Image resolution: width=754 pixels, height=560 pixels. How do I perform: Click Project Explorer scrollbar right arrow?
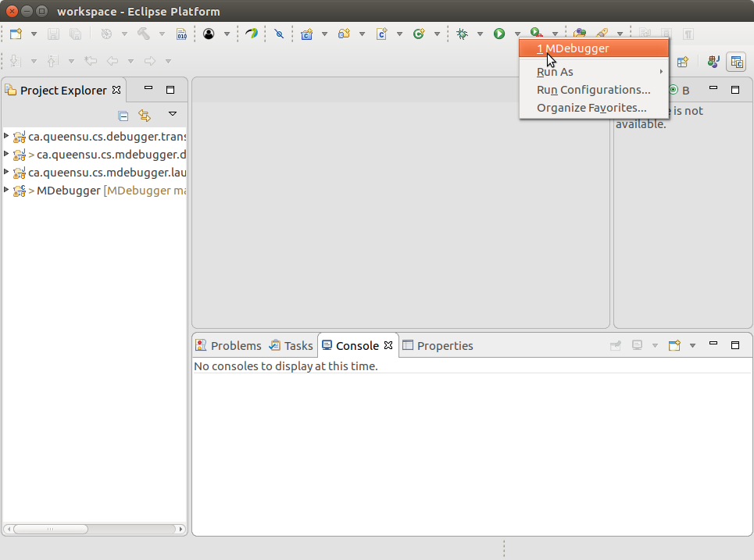pyautogui.click(x=180, y=529)
